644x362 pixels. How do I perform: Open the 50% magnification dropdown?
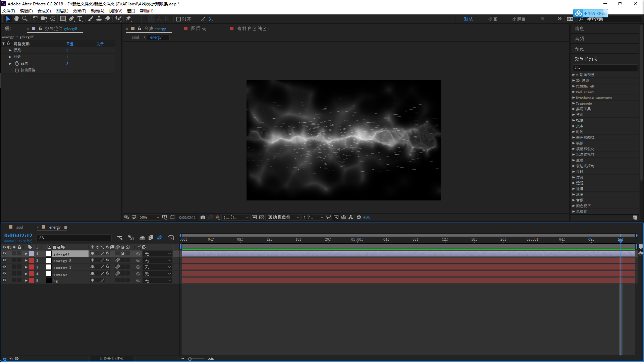pos(149,218)
